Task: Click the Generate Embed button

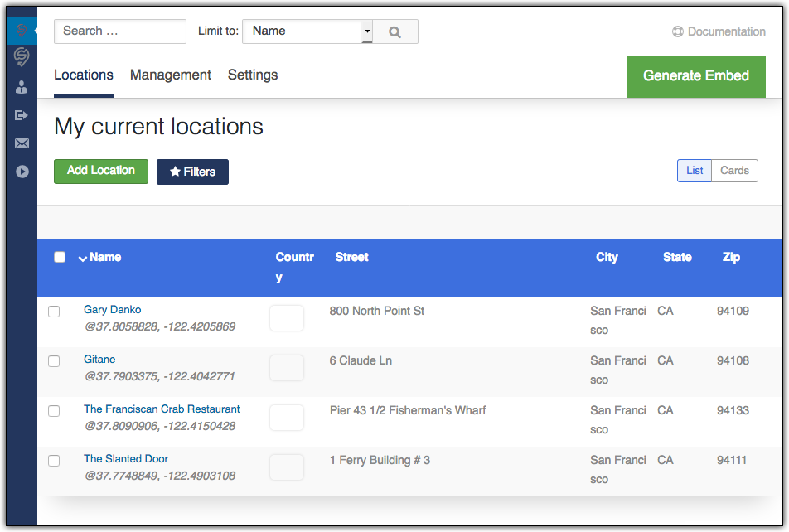Action: tap(695, 75)
